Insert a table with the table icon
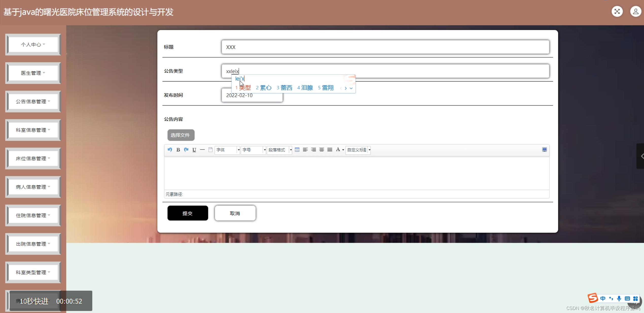This screenshot has width=644, height=313. coord(297,150)
